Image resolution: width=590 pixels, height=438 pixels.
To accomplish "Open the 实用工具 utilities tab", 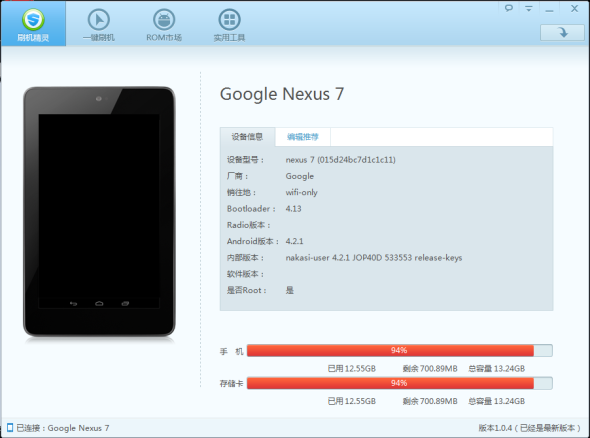I will click(x=229, y=25).
